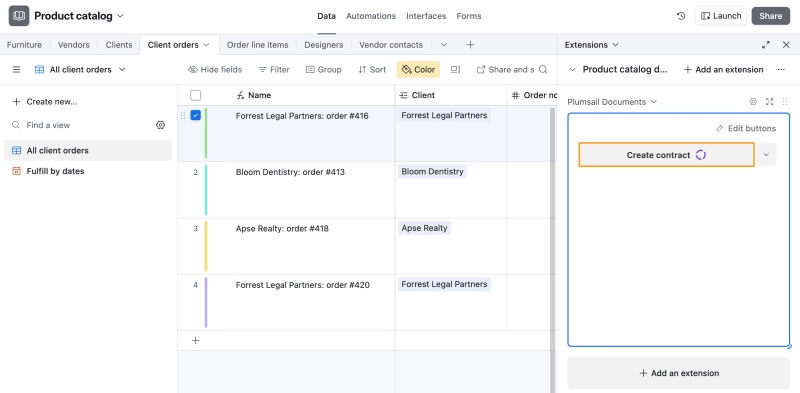The height and width of the screenshot is (393, 800).
Task: Switch to Automations tab
Action: pyautogui.click(x=371, y=16)
